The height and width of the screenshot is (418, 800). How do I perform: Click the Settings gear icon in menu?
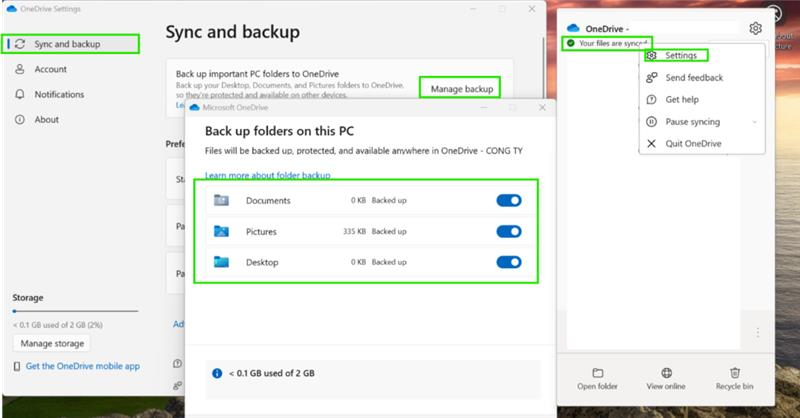tap(652, 55)
